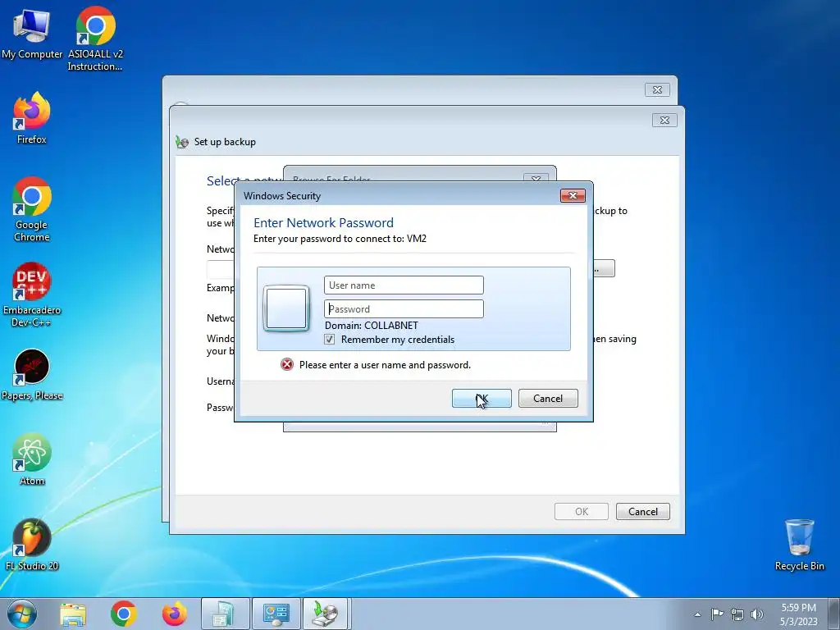Launch Google Chrome desktop shortcut

(x=32, y=209)
